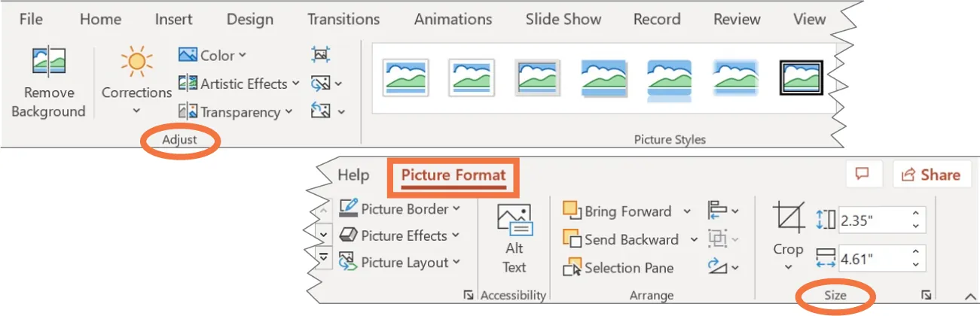Select the Crop tool

pos(788,219)
